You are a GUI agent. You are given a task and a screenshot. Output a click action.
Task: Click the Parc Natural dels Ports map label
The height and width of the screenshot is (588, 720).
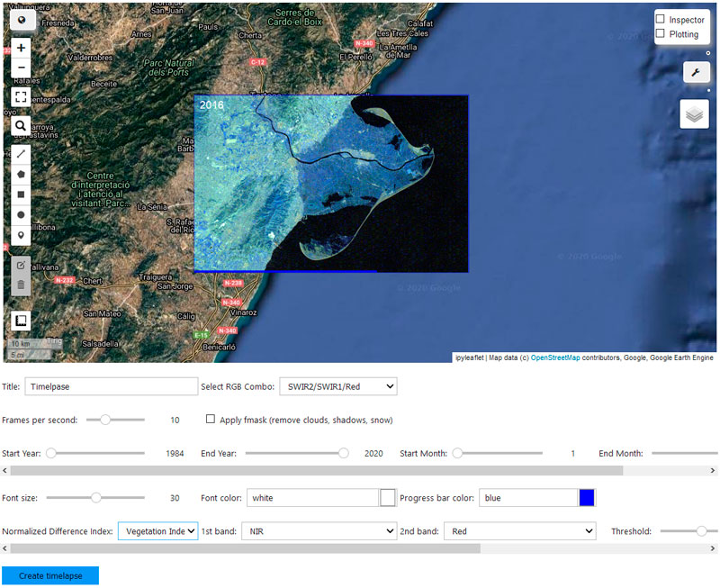[x=168, y=68]
